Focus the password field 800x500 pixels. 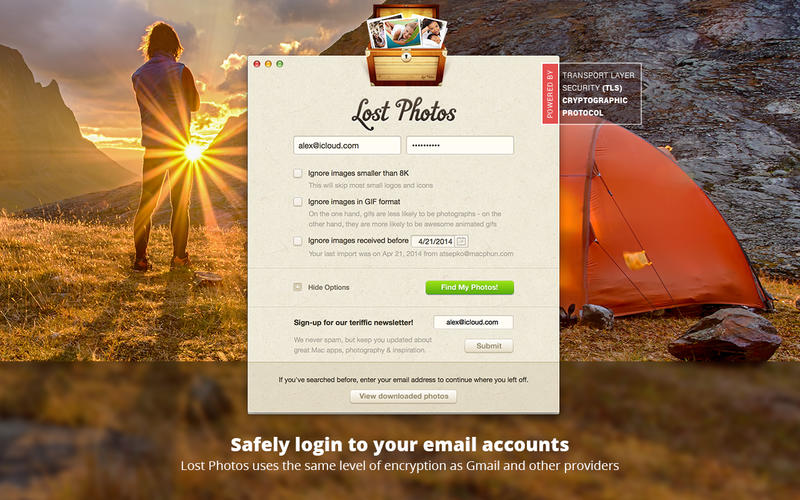pos(460,145)
